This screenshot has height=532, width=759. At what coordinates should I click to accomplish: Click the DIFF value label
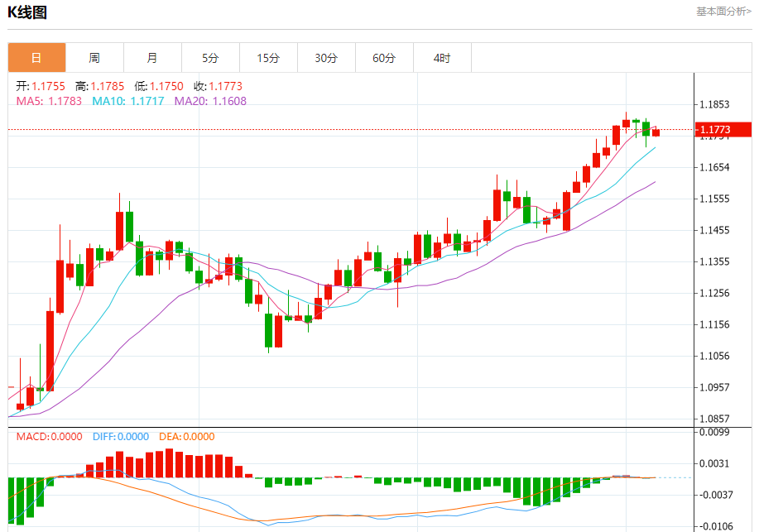(x=120, y=437)
